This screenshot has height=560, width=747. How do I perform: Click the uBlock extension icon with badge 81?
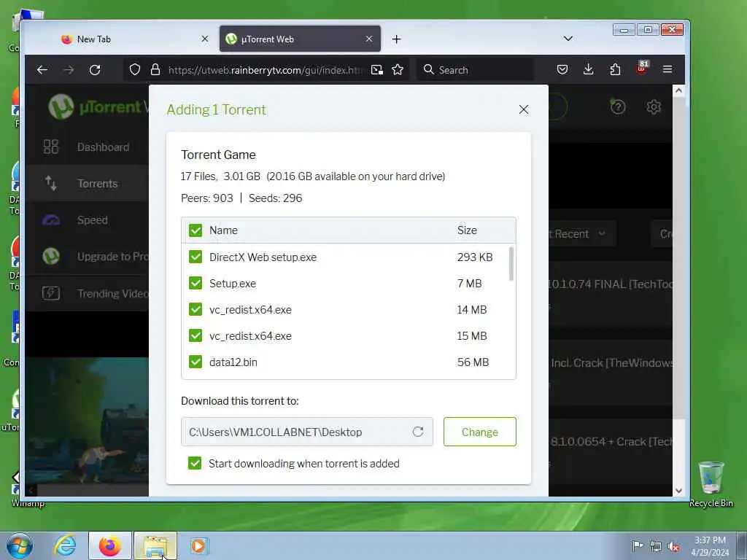pyautogui.click(x=642, y=68)
